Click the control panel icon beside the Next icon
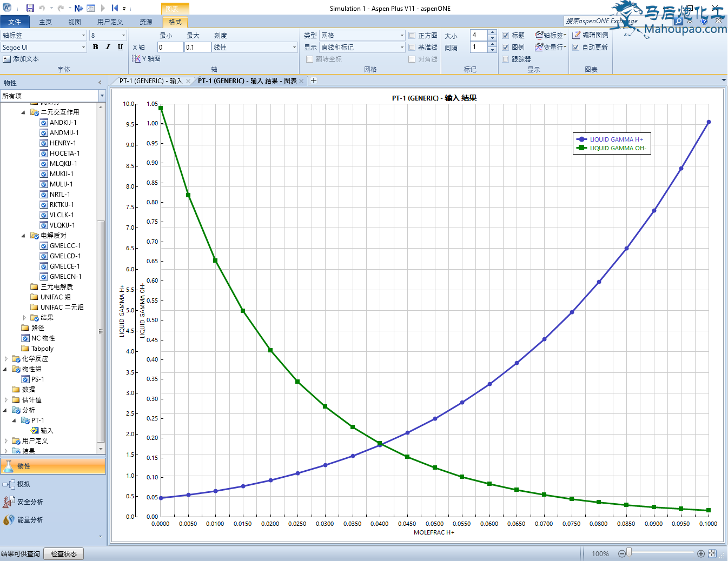Viewport: 728px width, 561px height. 91,8
